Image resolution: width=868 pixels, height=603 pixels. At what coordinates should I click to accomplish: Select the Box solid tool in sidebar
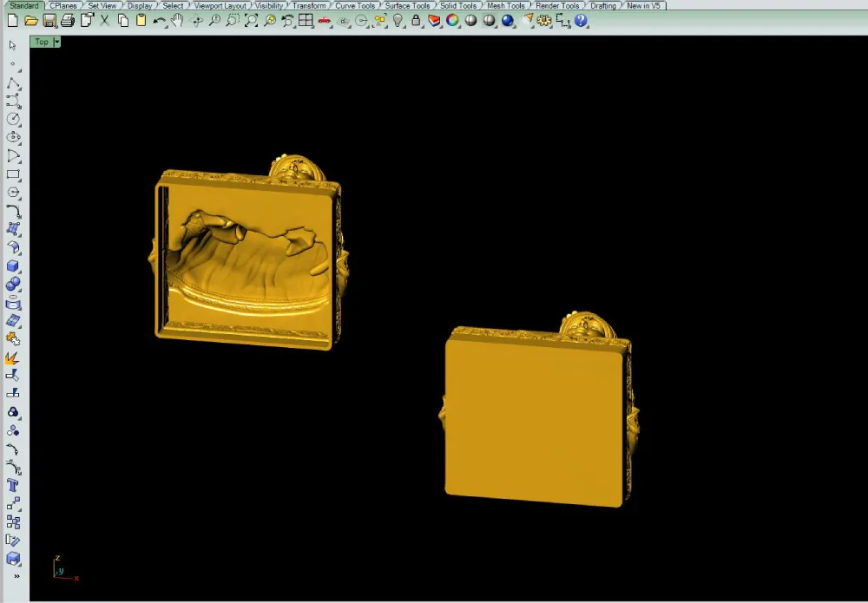(x=13, y=266)
